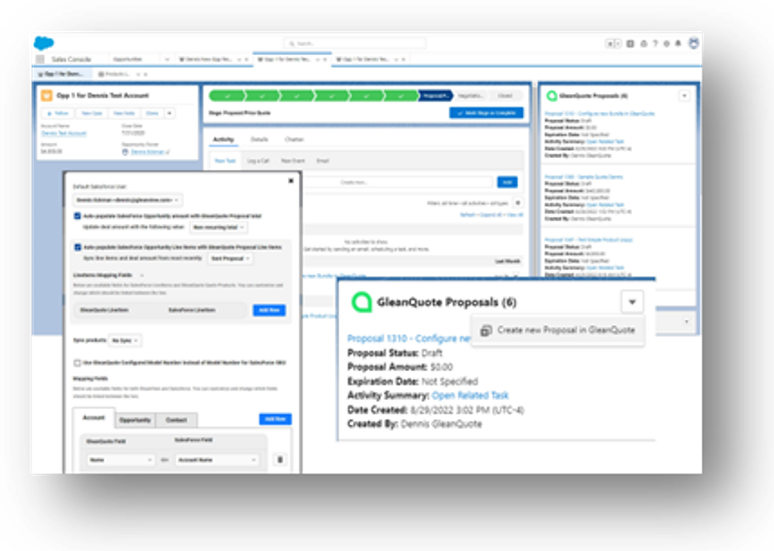Select the Email activity tab

click(323, 161)
